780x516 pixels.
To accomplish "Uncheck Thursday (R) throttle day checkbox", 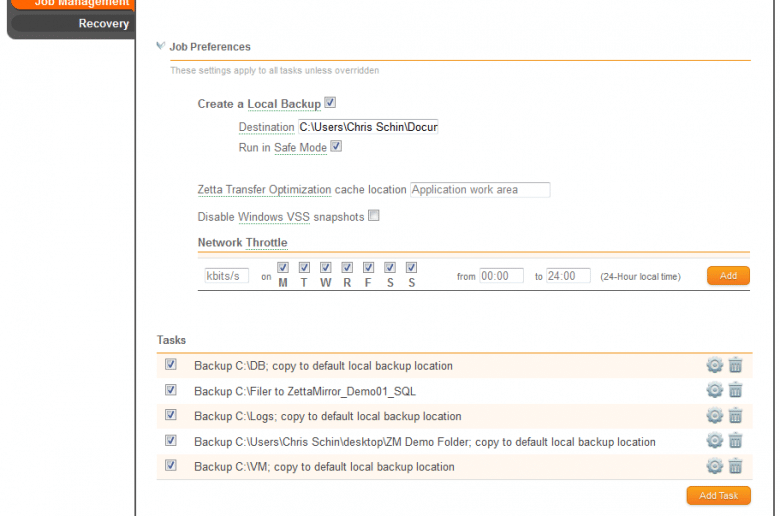I will tap(347, 268).
